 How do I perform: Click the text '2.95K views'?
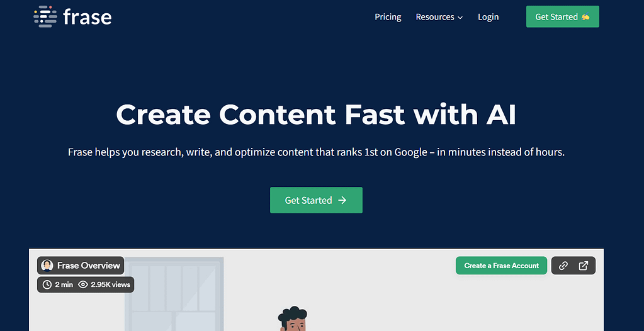pyautogui.click(x=111, y=284)
